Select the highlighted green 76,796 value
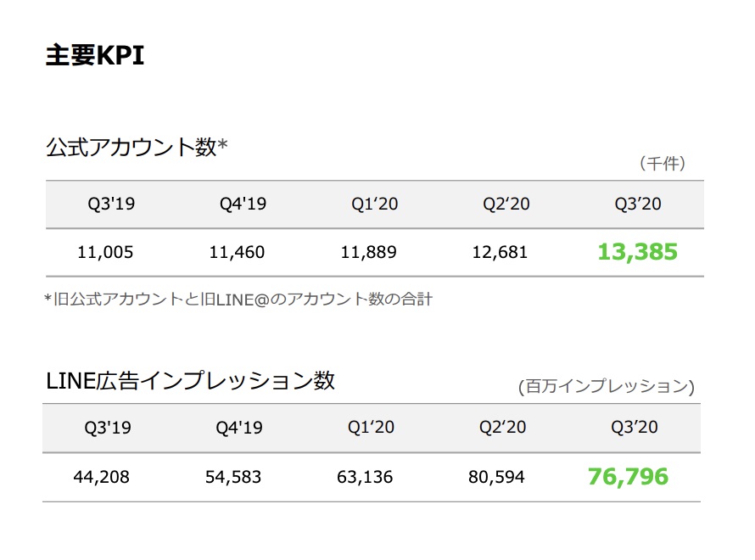755x560 pixels. click(x=628, y=477)
